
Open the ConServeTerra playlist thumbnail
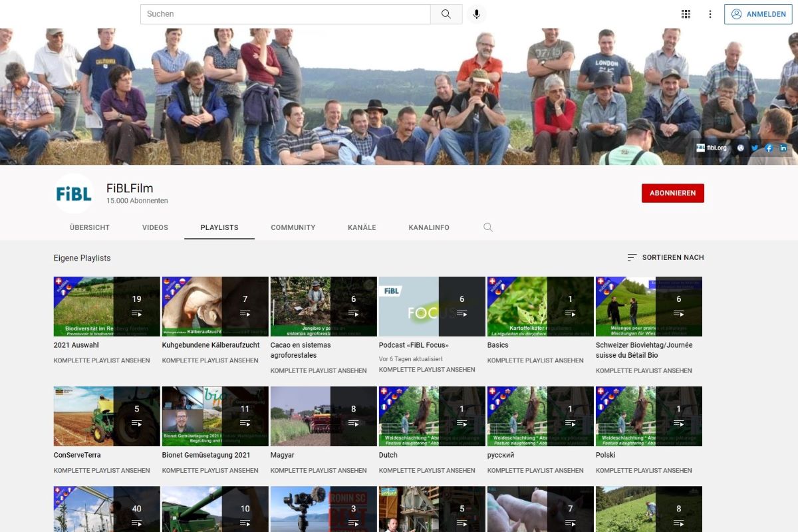pos(106,416)
